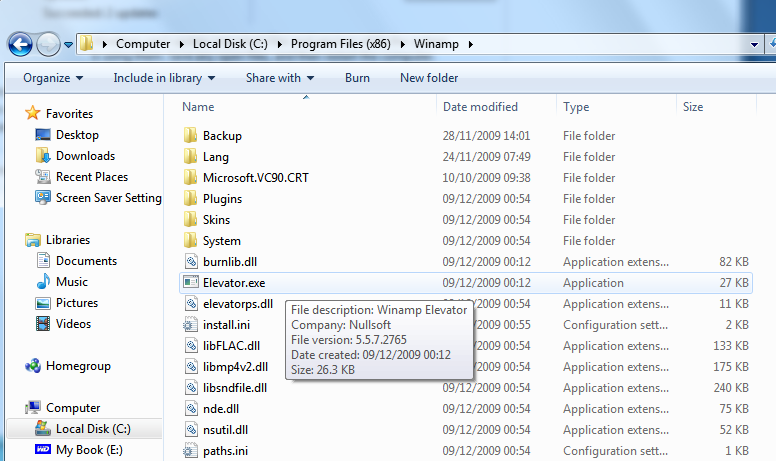Click the Computer icon in sidebar
The width and height of the screenshot is (776, 461).
click(33, 408)
